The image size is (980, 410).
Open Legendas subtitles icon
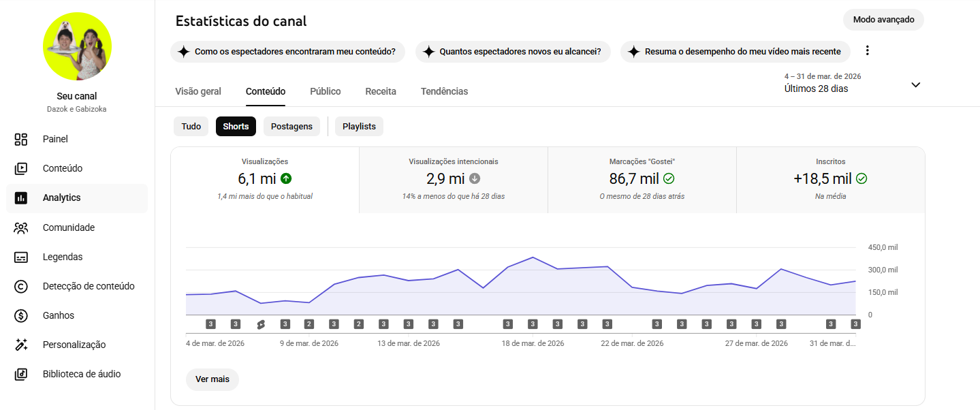coord(21,257)
